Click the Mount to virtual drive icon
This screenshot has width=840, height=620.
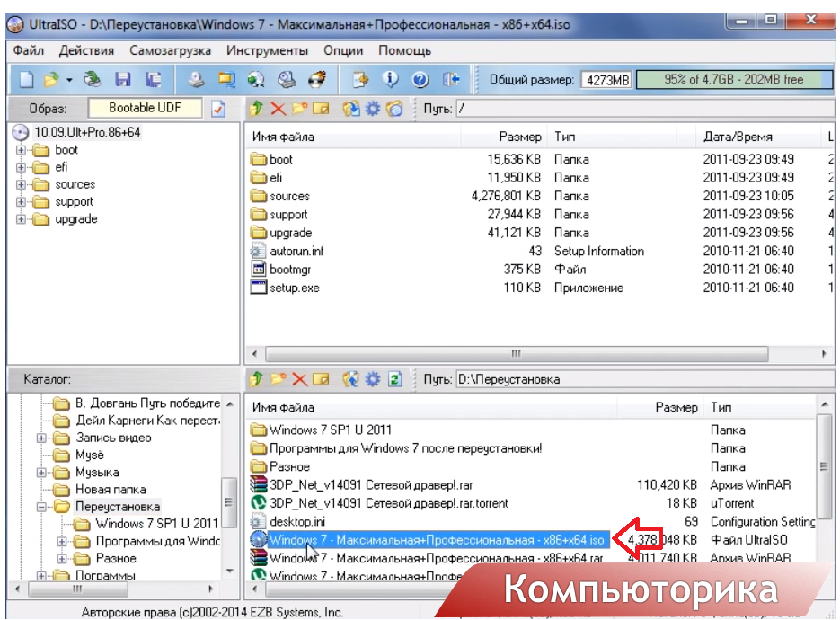[256, 80]
